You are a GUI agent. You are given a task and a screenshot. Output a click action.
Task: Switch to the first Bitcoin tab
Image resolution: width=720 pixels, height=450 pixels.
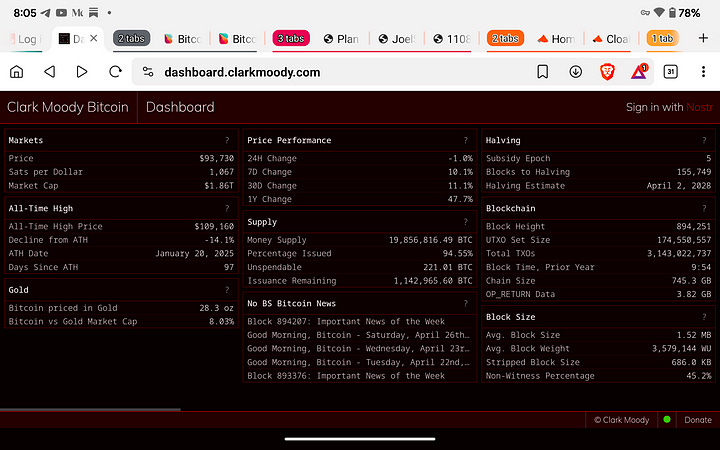182,39
